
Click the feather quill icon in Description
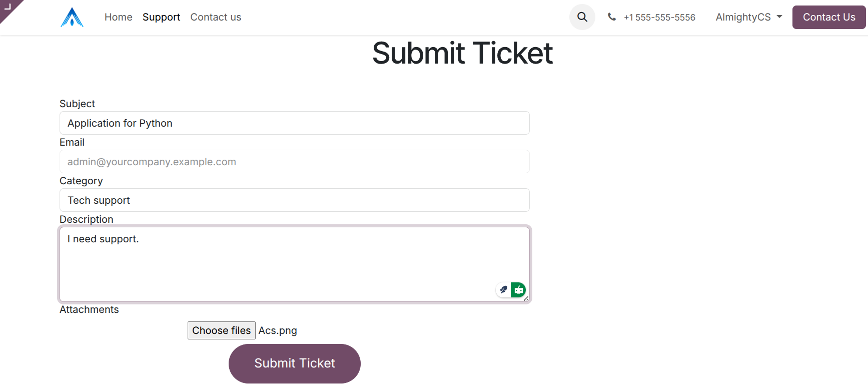503,290
